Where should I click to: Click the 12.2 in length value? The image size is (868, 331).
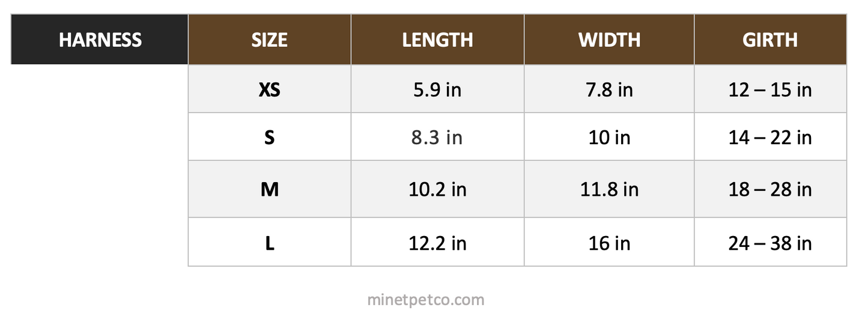click(x=438, y=243)
